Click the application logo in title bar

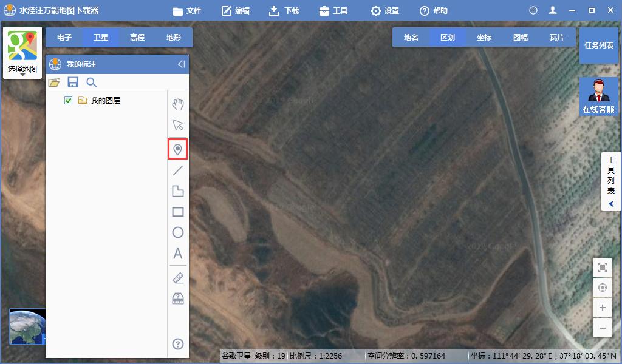coord(10,10)
